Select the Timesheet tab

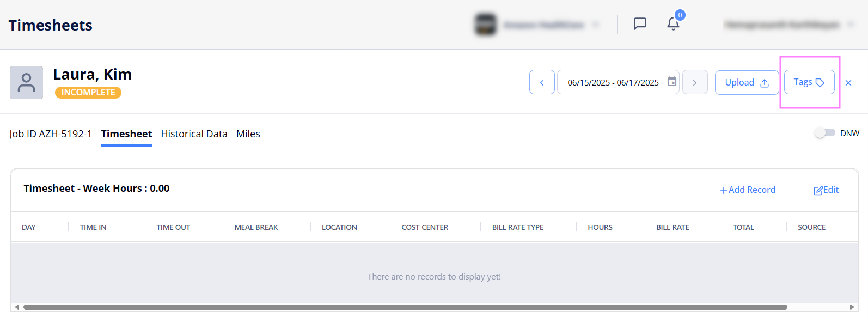pyautogui.click(x=126, y=134)
